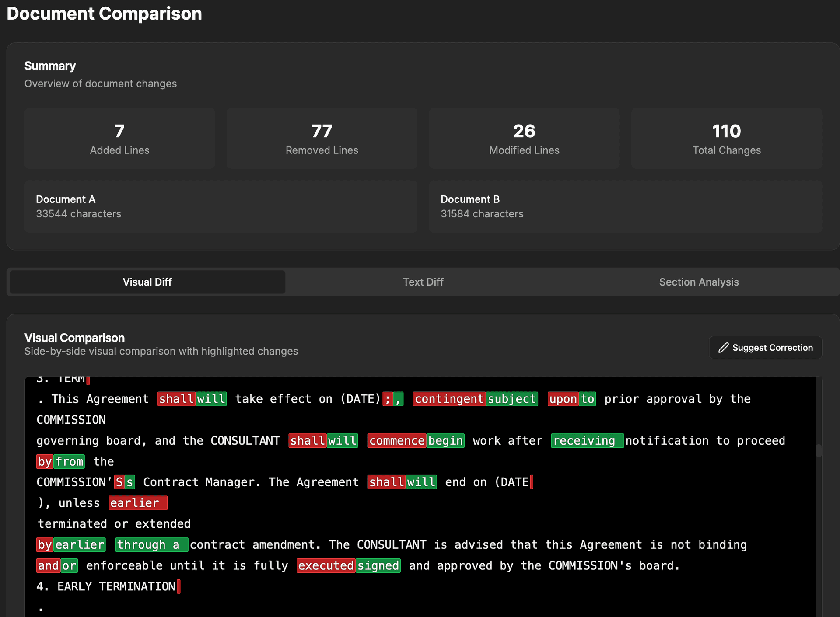This screenshot has width=840, height=617.
Task: Click the red removed word 'contingent'
Action: coord(449,399)
